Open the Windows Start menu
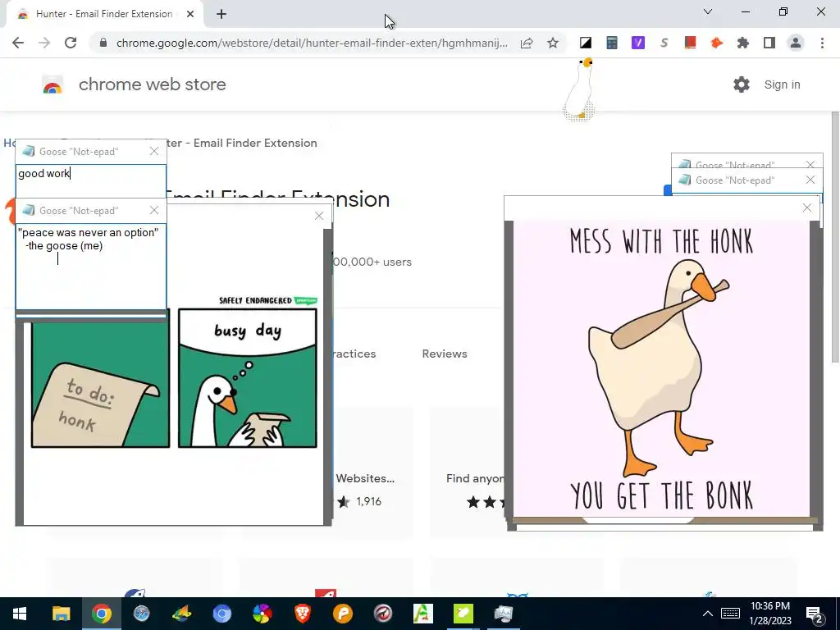This screenshot has height=630, width=840. tap(20, 614)
